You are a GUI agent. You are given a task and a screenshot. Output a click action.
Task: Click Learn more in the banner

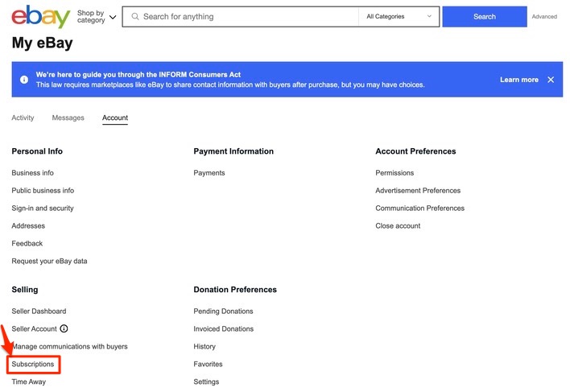click(518, 80)
